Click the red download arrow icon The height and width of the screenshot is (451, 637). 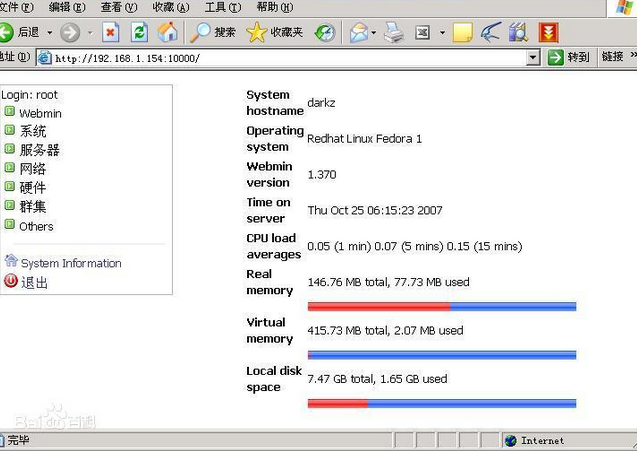[x=548, y=33]
